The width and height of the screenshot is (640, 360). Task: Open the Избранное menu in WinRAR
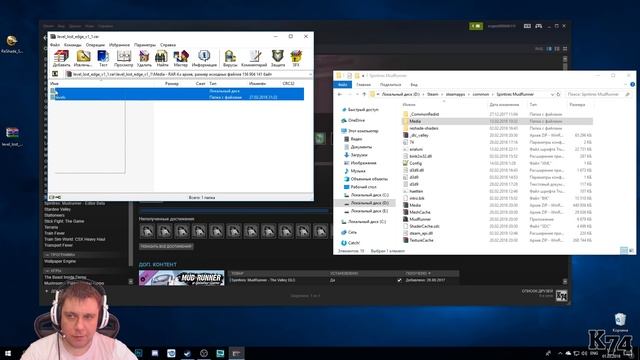(119, 45)
